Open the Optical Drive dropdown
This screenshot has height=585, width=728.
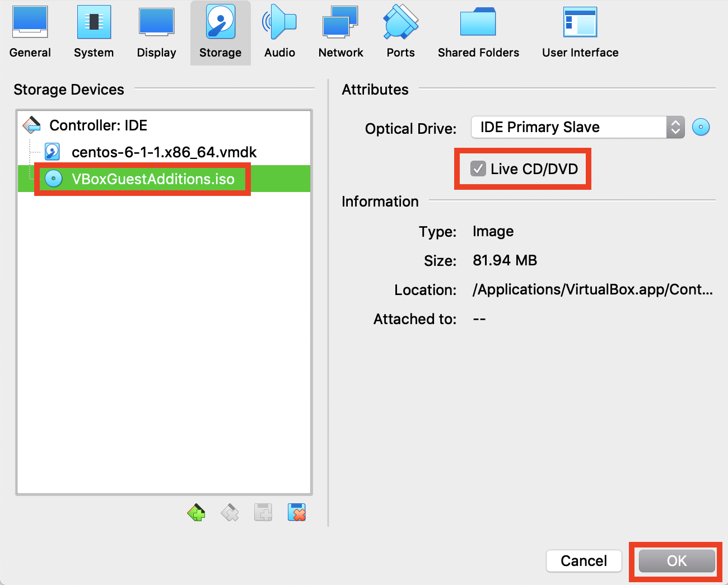pyautogui.click(x=578, y=127)
